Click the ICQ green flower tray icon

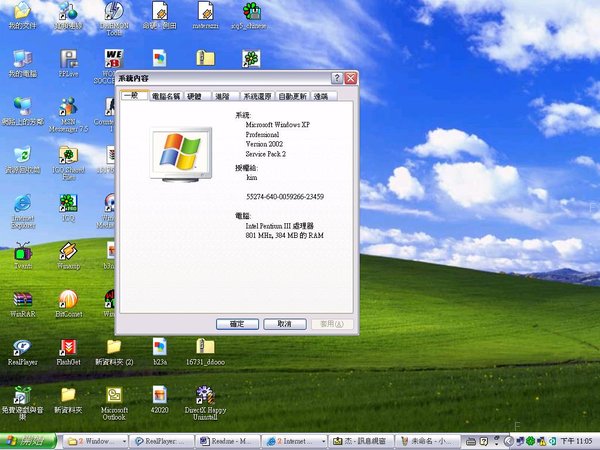[x=530, y=442]
